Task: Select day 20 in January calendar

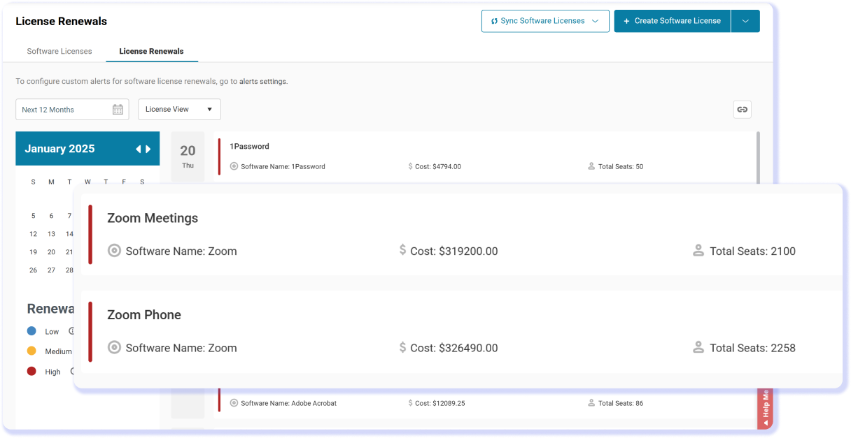Action: click(x=51, y=252)
